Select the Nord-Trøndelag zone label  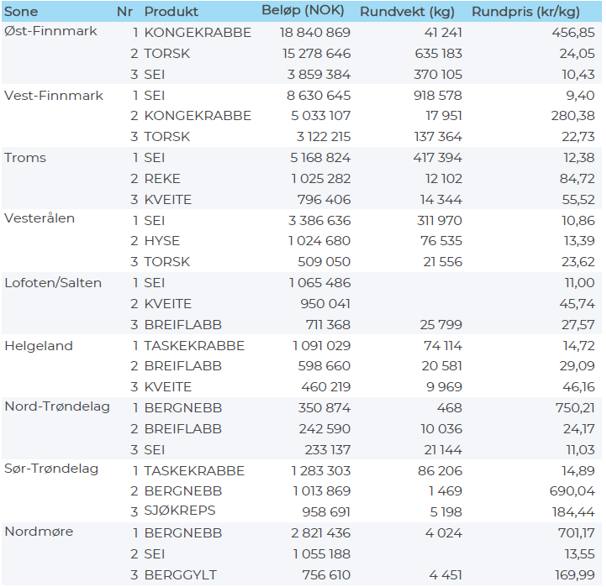click(x=57, y=407)
